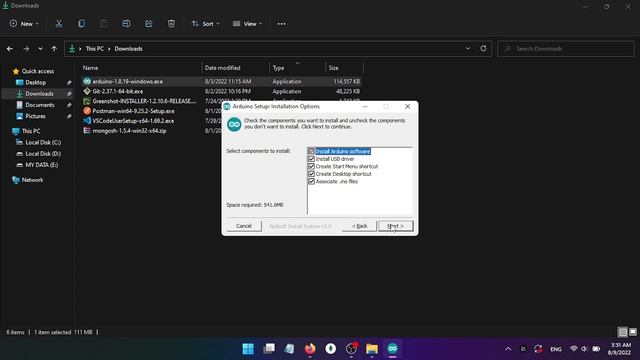Image resolution: width=640 pixels, height=360 pixels.
Task: Expand the address bar history dropdown
Action: tap(468, 48)
